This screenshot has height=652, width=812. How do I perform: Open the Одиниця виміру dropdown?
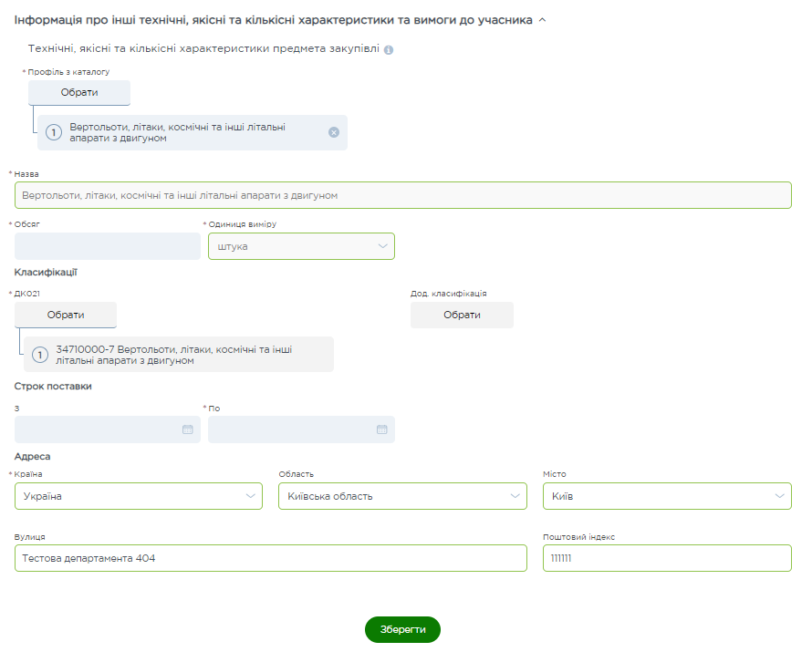point(301,246)
